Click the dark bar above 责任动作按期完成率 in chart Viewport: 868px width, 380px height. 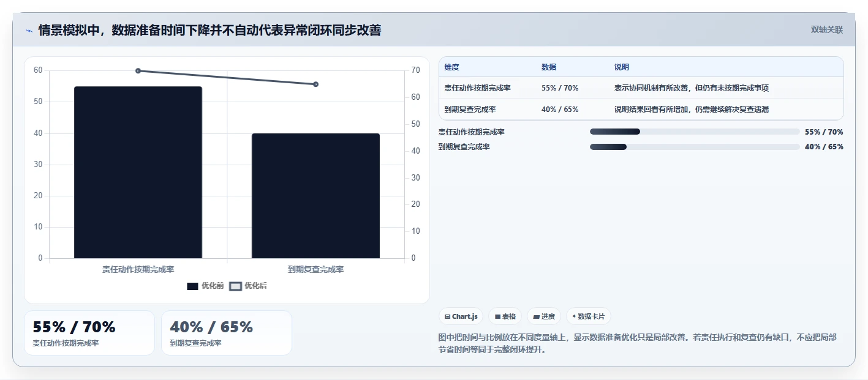[138, 173]
